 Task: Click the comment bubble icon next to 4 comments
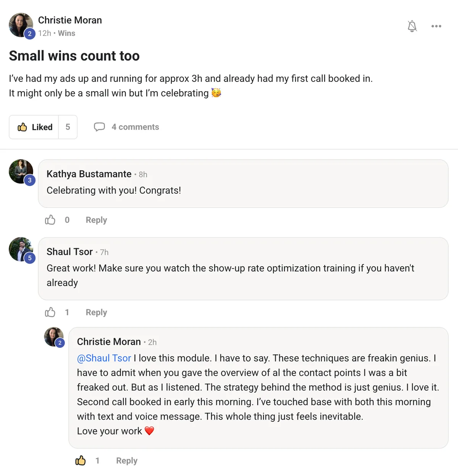(x=100, y=127)
